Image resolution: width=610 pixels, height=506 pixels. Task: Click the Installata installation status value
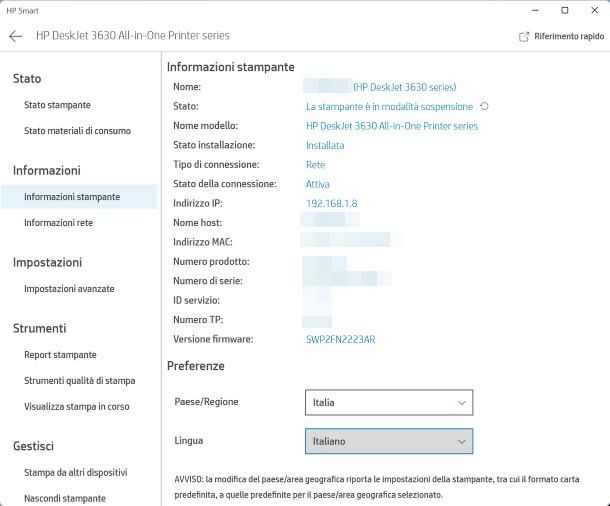pyautogui.click(x=325, y=145)
